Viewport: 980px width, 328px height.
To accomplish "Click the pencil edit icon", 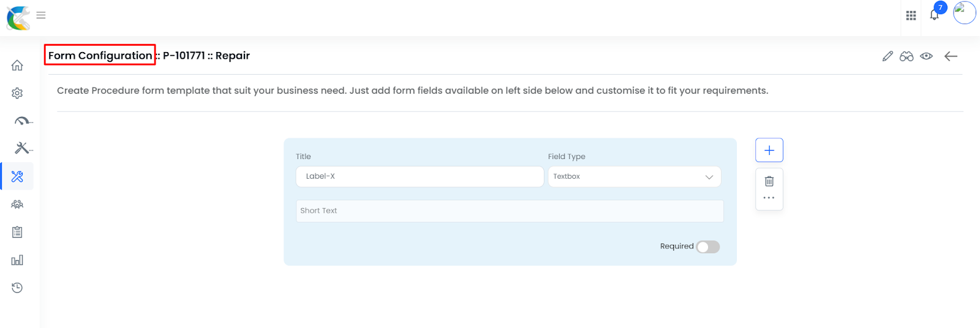I will 888,56.
